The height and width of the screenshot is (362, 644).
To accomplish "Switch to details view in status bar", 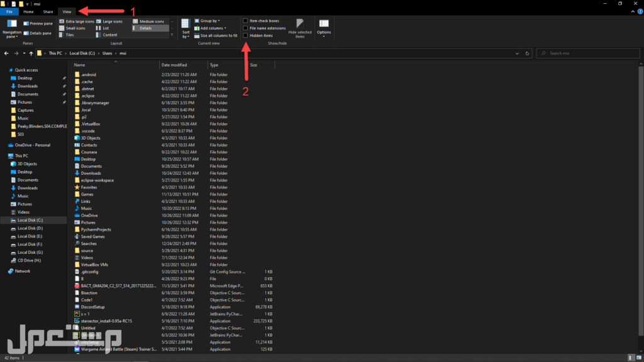I will (631, 358).
